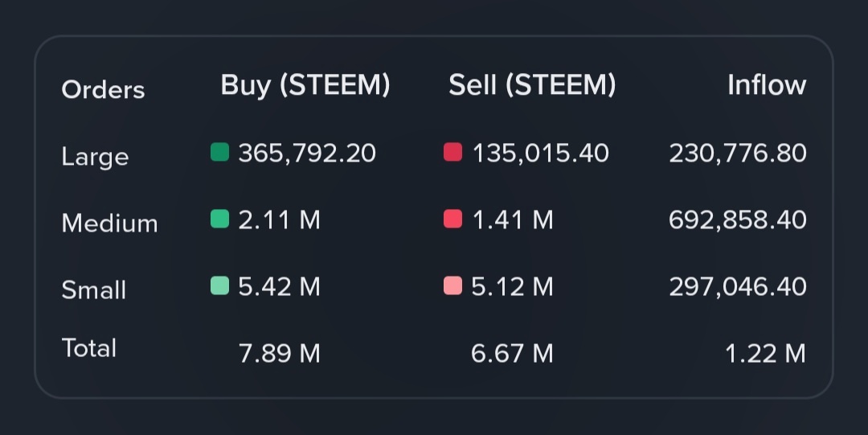Select the Inflow column header
The width and height of the screenshot is (868, 435).
tap(767, 85)
